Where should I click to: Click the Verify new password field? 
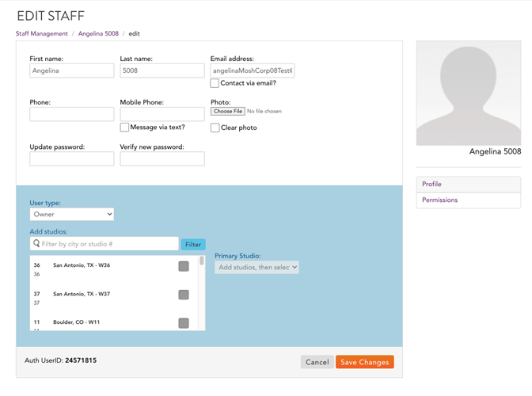tap(162, 159)
